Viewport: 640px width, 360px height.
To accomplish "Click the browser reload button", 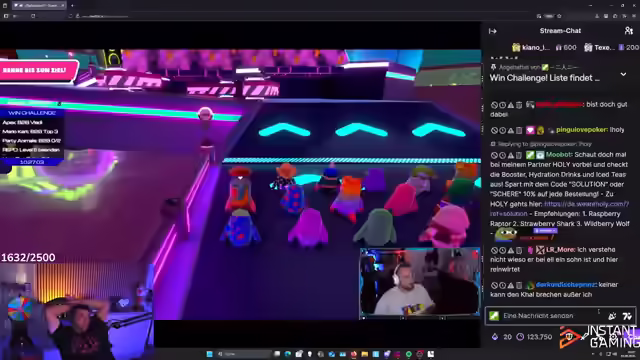I will click(x=33, y=16).
